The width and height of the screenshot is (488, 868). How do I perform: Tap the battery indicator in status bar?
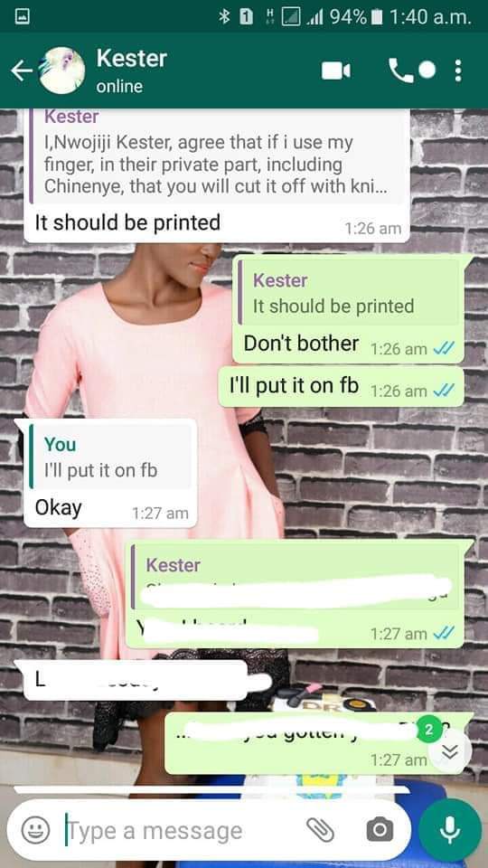point(377,18)
